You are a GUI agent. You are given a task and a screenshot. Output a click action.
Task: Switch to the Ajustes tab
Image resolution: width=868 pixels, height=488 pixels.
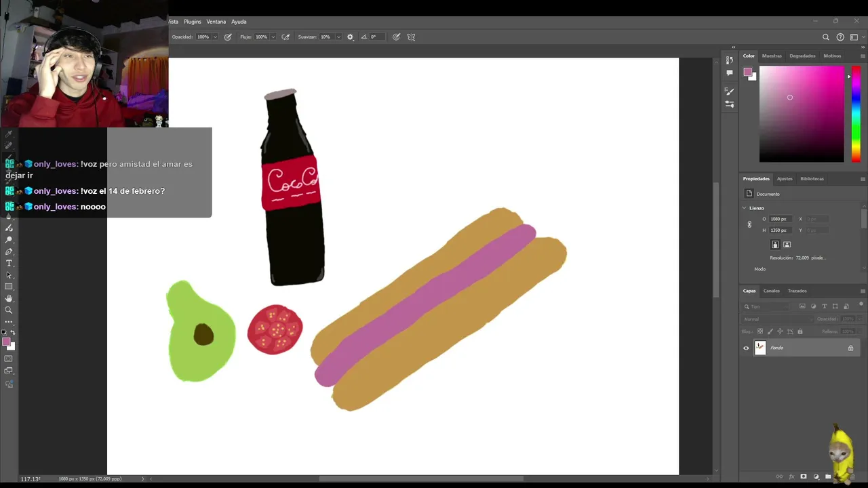[785, 178]
